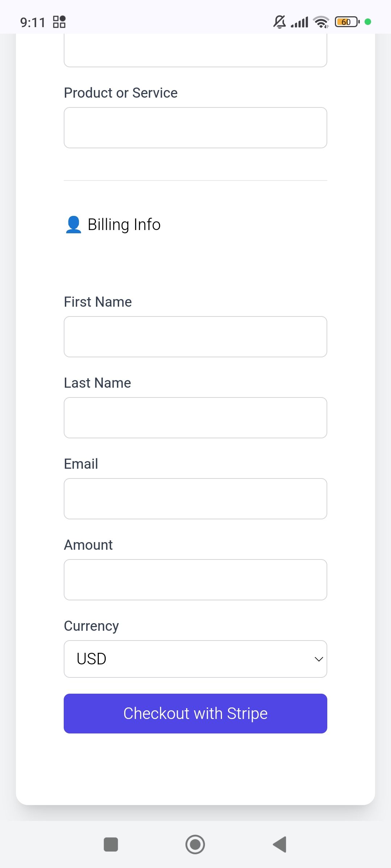
Task: Tap the grid icon beside the clock
Action: tap(59, 22)
